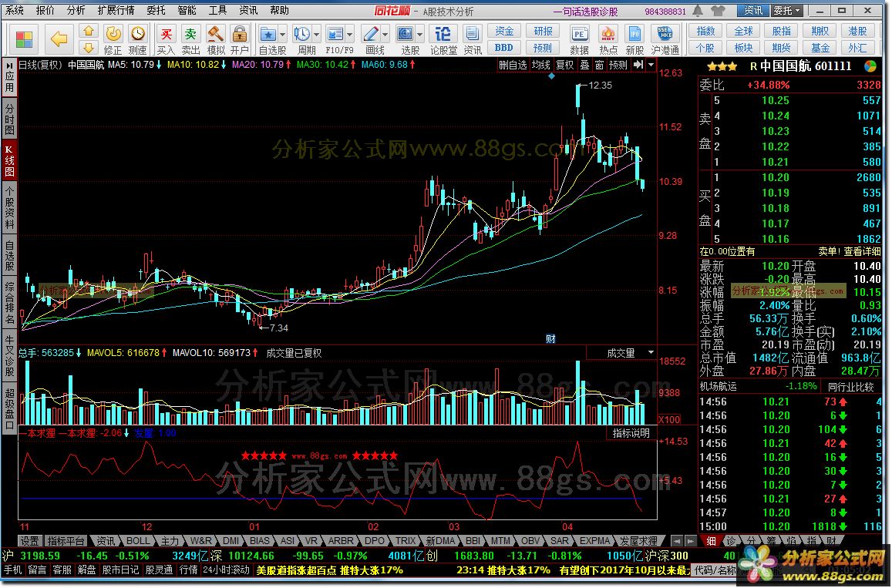Open the 智能 menu
Image resolution: width=892 pixels, height=588 pixels.
coord(186,10)
